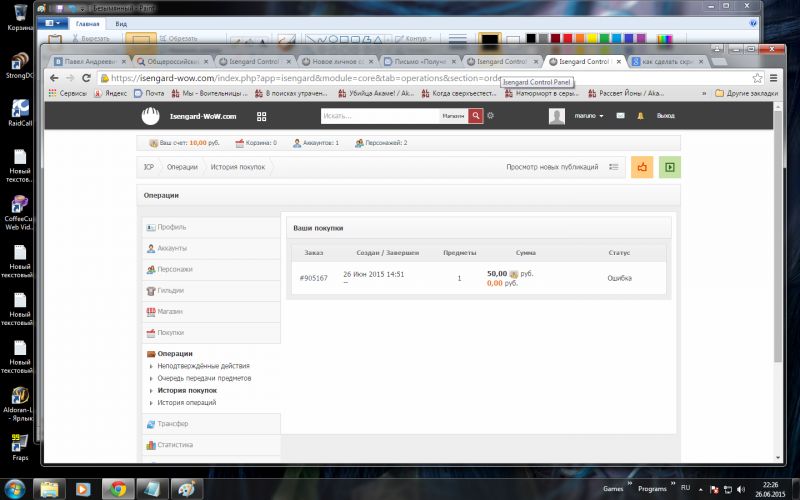Open the messages envelope icon

(620, 116)
